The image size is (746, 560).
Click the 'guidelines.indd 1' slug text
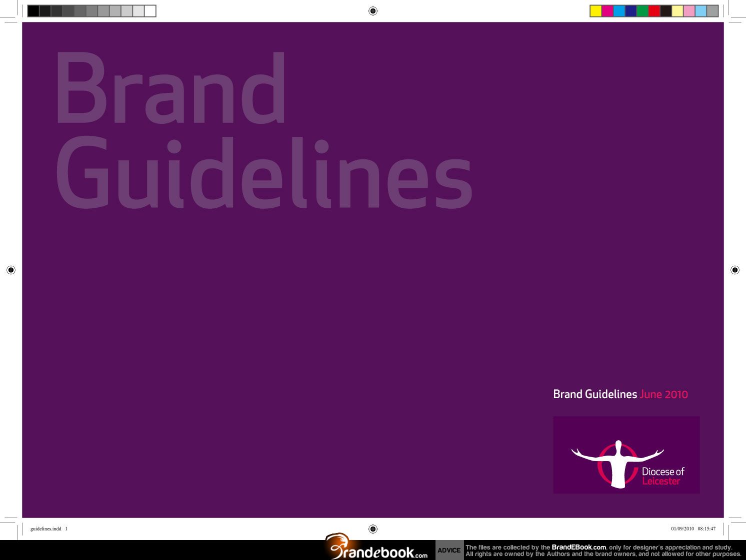pyautogui.click(x=48, y=529)
